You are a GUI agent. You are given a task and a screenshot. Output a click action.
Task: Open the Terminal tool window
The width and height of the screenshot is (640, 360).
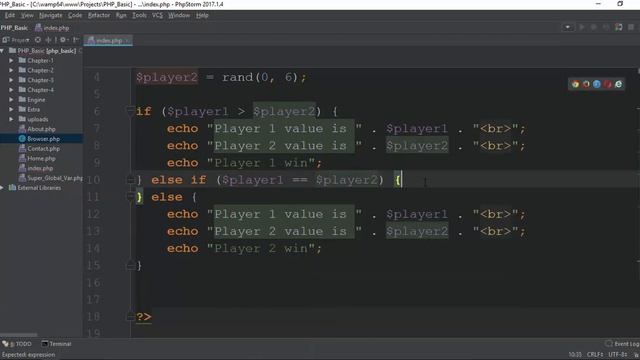(x=56, y=344)
